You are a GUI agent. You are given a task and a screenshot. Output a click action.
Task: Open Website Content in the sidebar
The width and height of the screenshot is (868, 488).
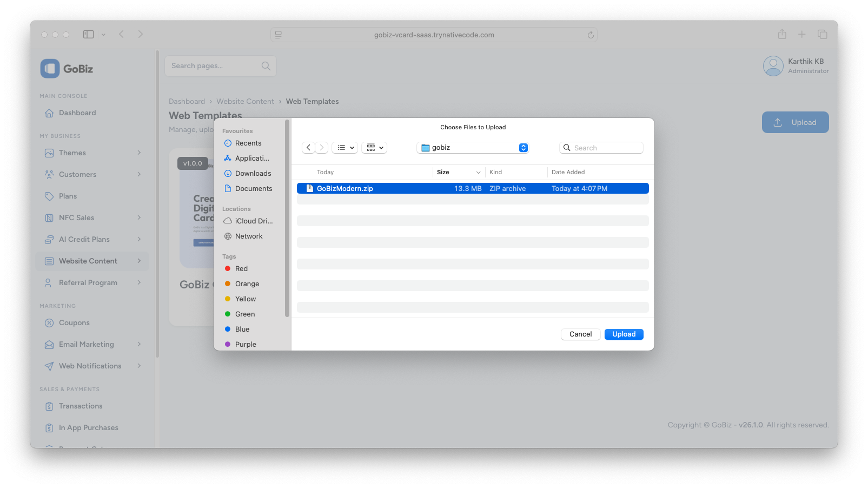coord(92,261)
